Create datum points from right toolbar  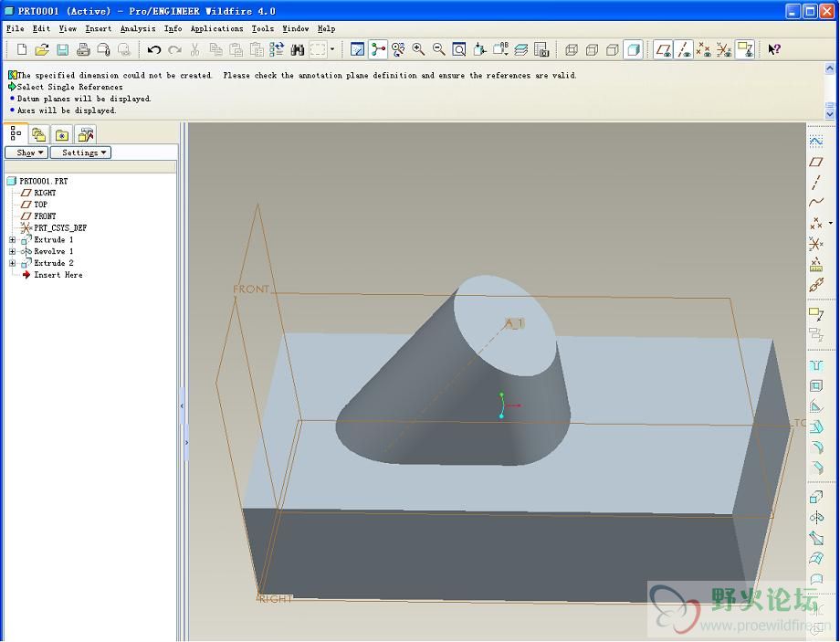click(816, 223)
